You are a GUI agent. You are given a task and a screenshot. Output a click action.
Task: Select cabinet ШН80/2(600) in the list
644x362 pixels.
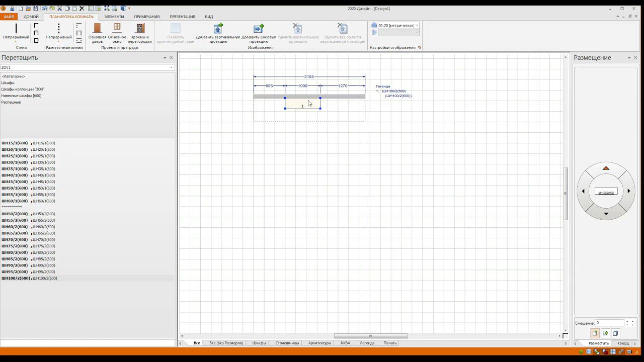[x=28, y=252]
